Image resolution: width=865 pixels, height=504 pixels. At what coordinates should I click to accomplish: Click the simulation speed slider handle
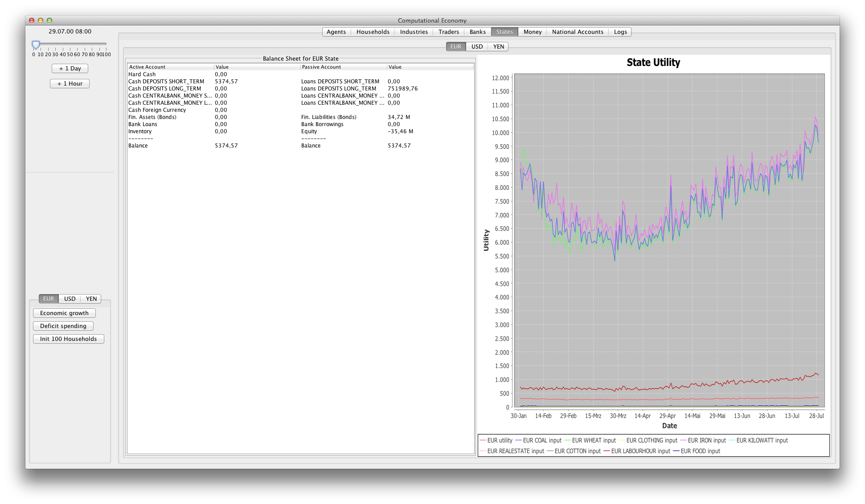[36, 45]
